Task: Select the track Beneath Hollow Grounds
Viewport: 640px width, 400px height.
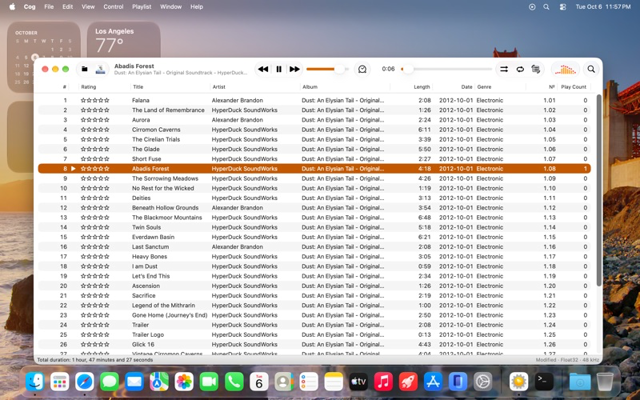Action: click(x=165, y=208)
